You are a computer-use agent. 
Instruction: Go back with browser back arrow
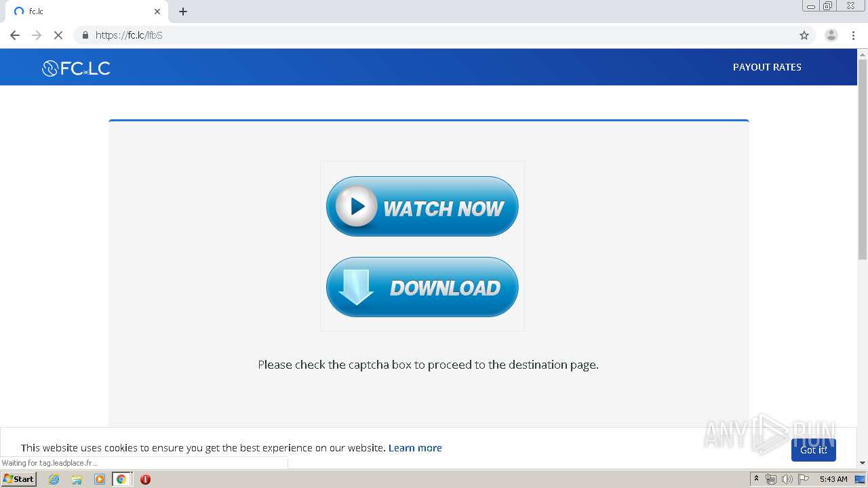click(15, 35)
